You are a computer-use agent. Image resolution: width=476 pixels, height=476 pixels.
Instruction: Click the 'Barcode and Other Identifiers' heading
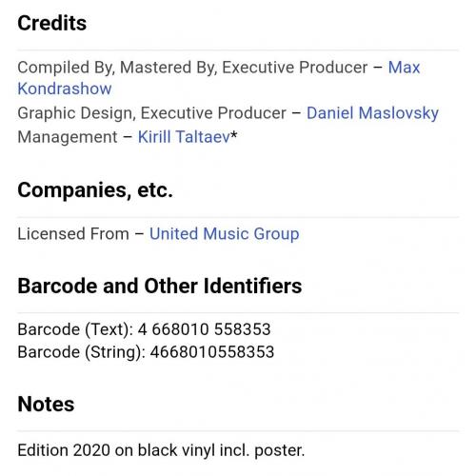(x=160, y=286)
